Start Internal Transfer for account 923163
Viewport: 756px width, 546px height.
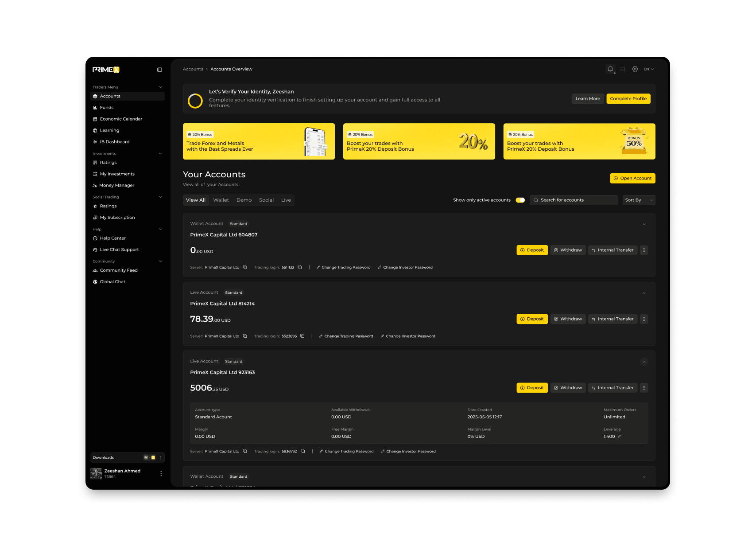tap(613, 388)
